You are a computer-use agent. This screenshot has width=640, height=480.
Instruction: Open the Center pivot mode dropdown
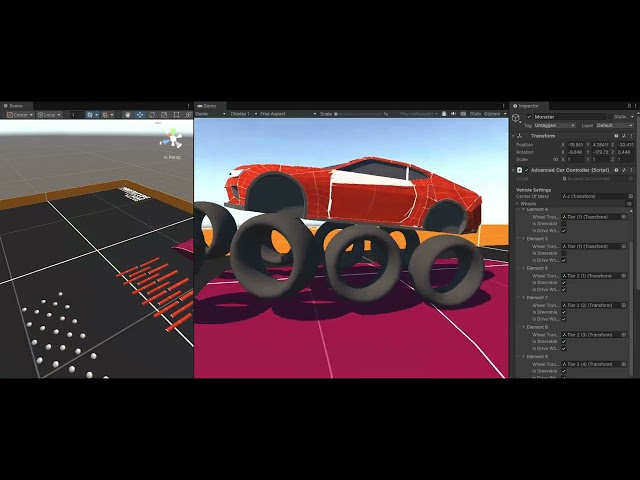(20, 115)
